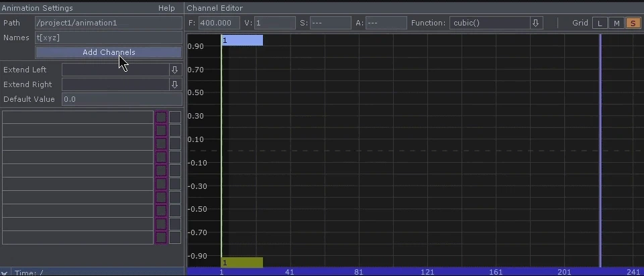This screenshot has width=644, height=276.
Task: Set Grid to L
Action: pos(600,23)
